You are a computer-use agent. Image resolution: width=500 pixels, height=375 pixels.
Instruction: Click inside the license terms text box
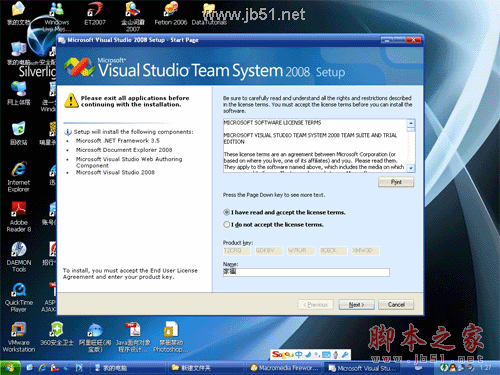(x=315, y=146)
